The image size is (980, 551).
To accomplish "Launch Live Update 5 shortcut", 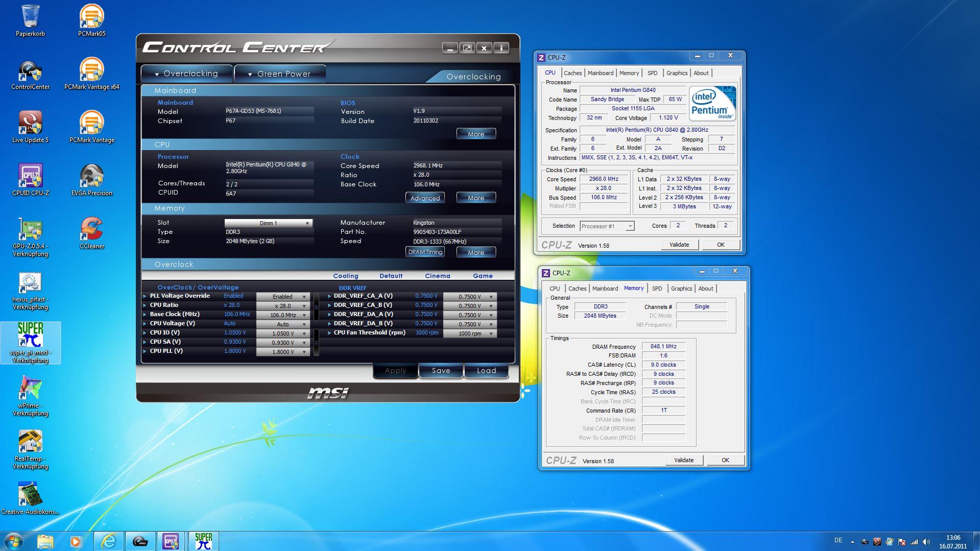I will tap(30, 127).
